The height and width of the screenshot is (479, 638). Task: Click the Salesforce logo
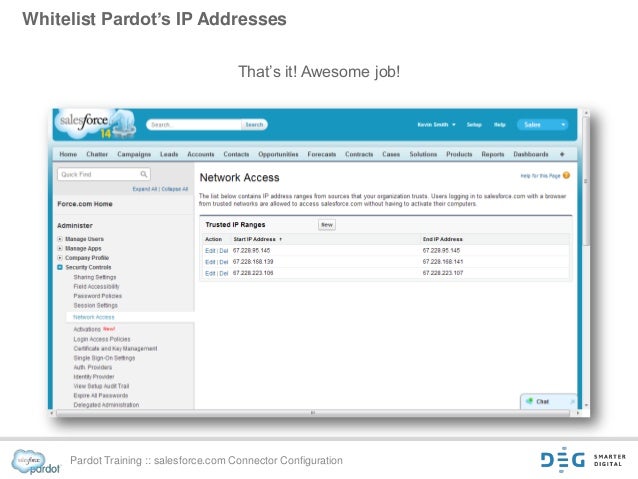[94, 123]
